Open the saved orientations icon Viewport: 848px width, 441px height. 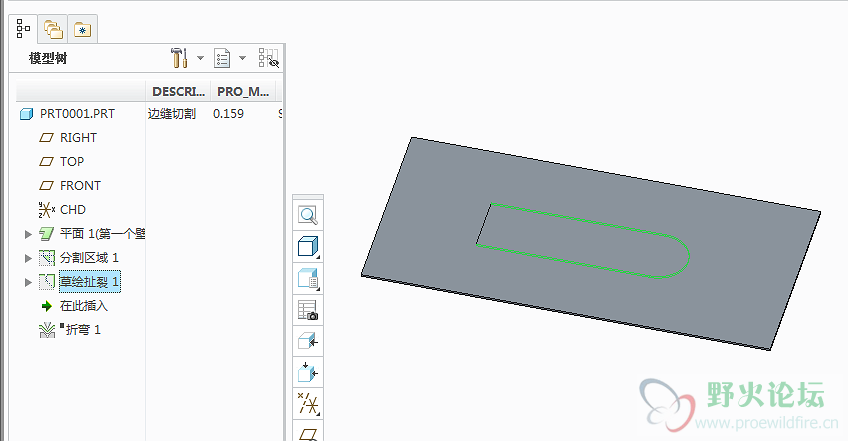click(308, 278)
